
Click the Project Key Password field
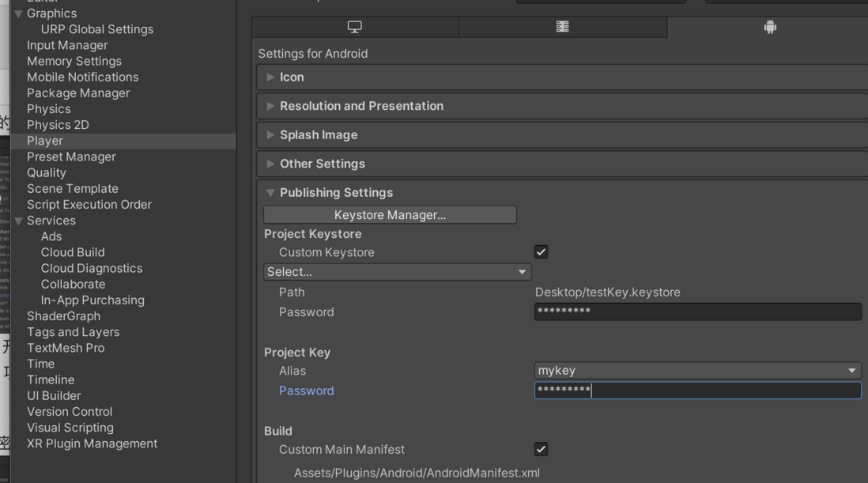point(697,390)
